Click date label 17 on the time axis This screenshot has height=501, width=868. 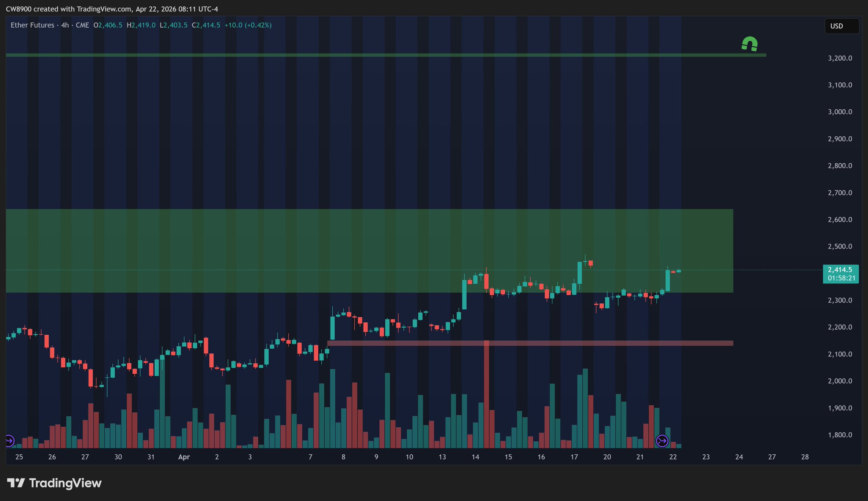(574, 457)
